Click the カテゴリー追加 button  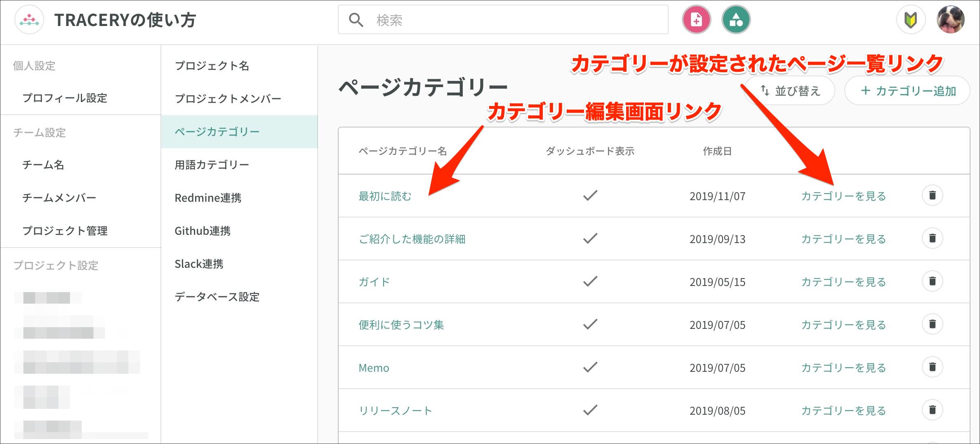(907, 91)
